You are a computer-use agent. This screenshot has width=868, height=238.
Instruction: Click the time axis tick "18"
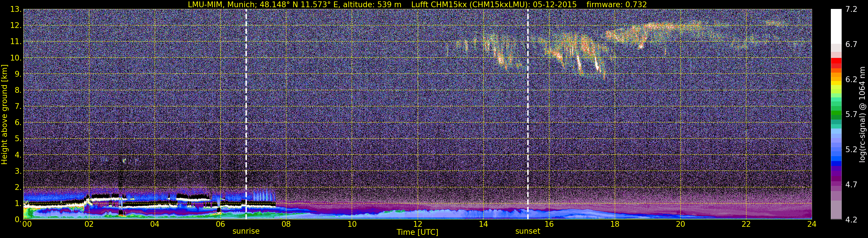pos(614,224)
